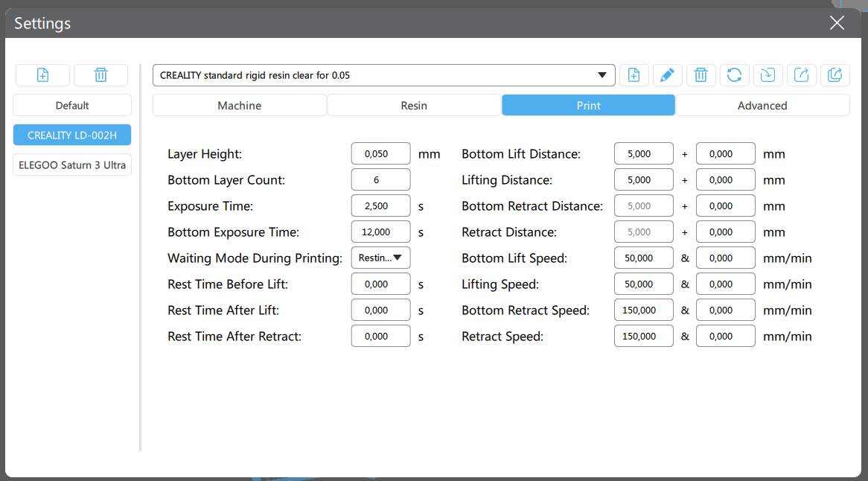Click the pencil icon to rename profile
The width and height of the screenshot is (868, 481).
click(x=667, y=75)
